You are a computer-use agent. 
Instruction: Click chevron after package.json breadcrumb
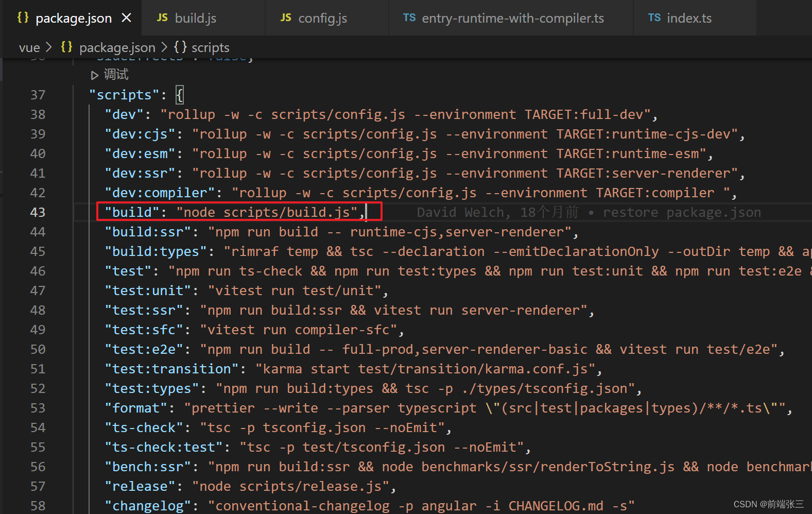(x=164, y=47)
